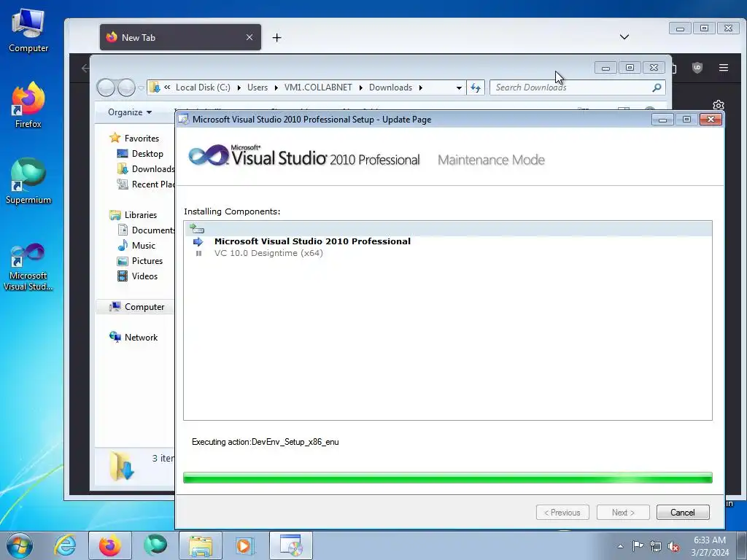Click Users in the address path
This screenshot has height=560, width=747.
click(258, 87)
